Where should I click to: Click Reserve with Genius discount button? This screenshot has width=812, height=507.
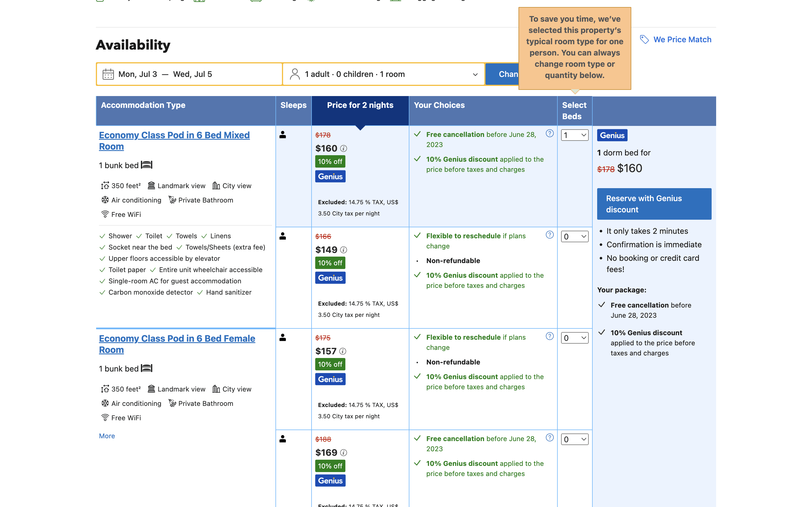tap(654, 204)
